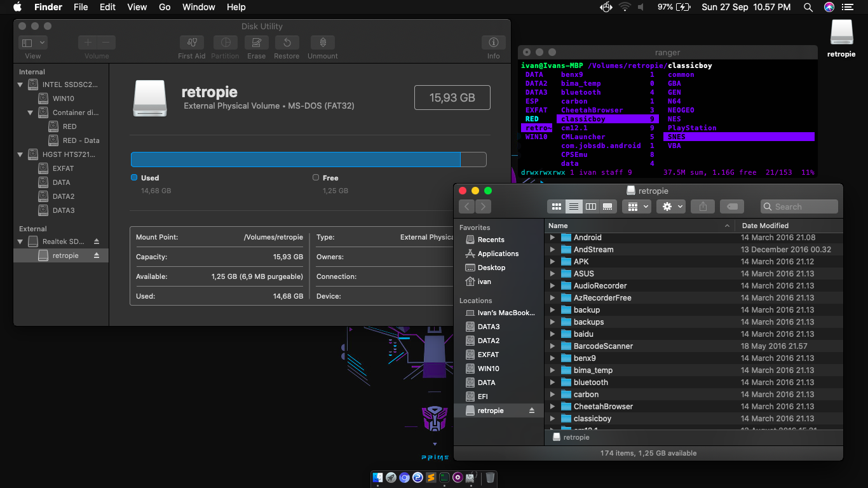
Task: Expand the Android folder in Finder
Action: pos(552,238)
